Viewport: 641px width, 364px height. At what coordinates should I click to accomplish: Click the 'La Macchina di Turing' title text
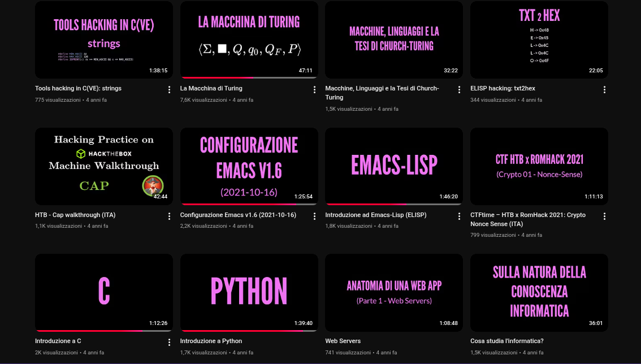click(x=211, y=88)
